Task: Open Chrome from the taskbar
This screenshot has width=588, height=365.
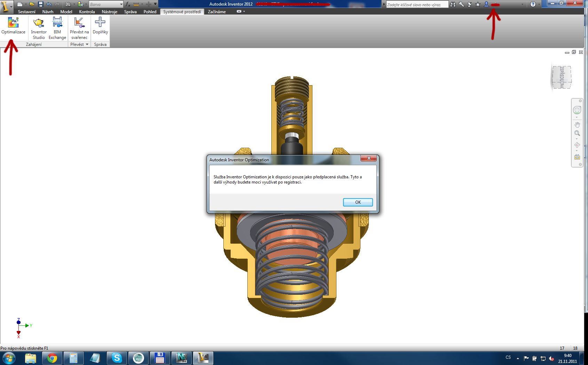Action: [52, 358]
